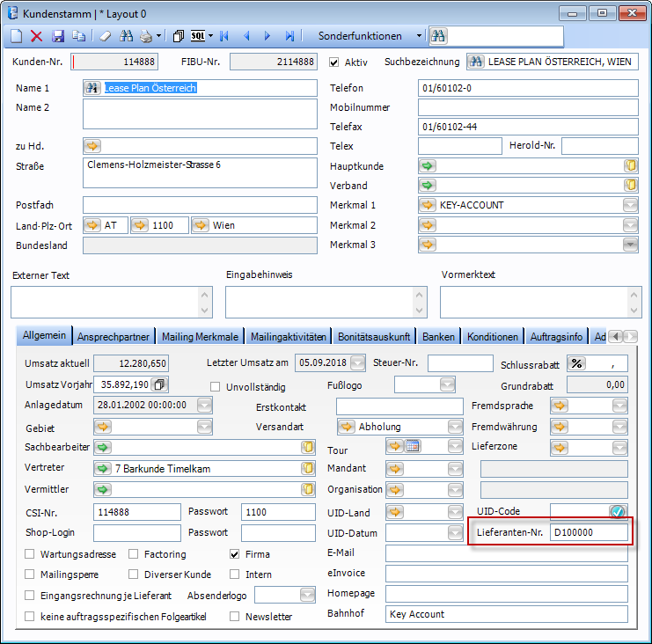Jump to the first record arrow
Image resolution: width=652 pixels, height=644 pixels.
click(224, 36)
